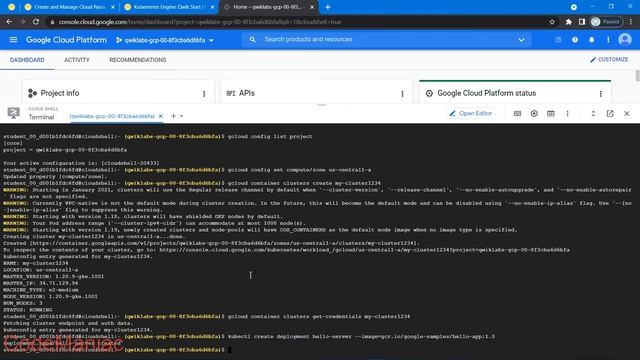
Task: Click the Open Editor button
Action: click(x=471, y=113)
